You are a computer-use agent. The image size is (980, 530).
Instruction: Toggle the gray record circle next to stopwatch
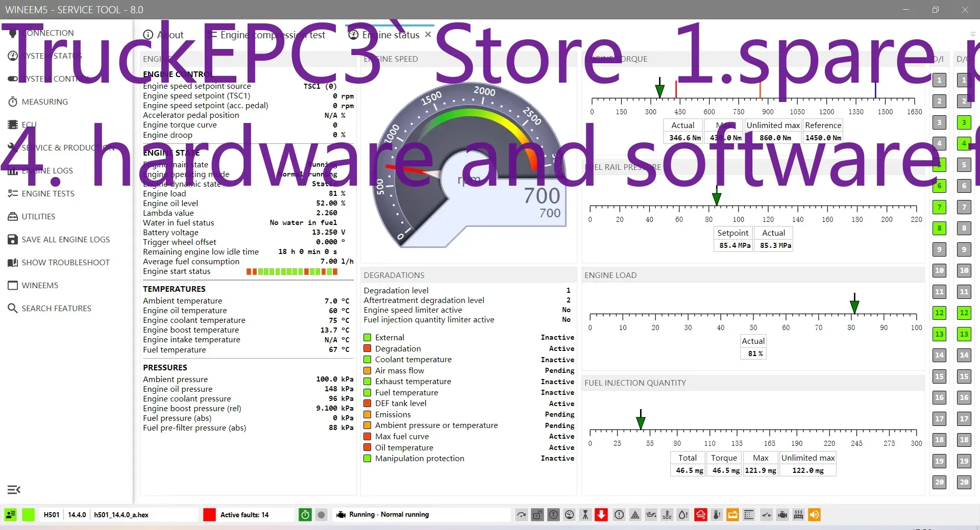coord(322,515)
